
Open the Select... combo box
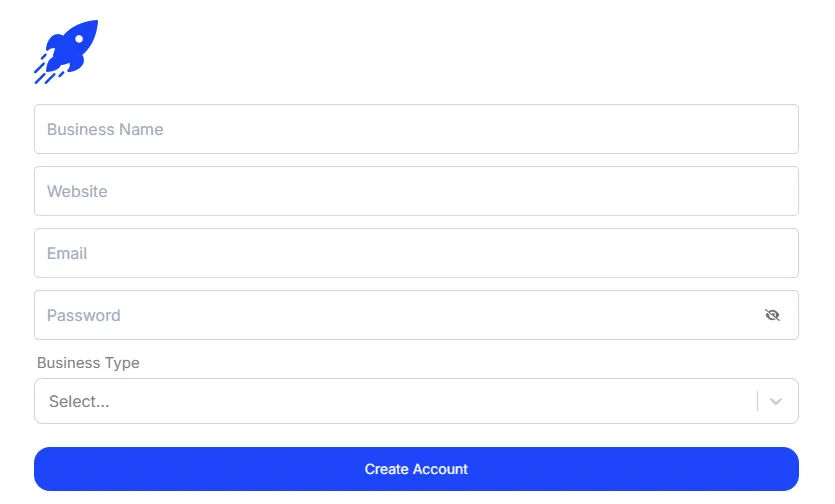pyautogui.click(x=416, y=401)
